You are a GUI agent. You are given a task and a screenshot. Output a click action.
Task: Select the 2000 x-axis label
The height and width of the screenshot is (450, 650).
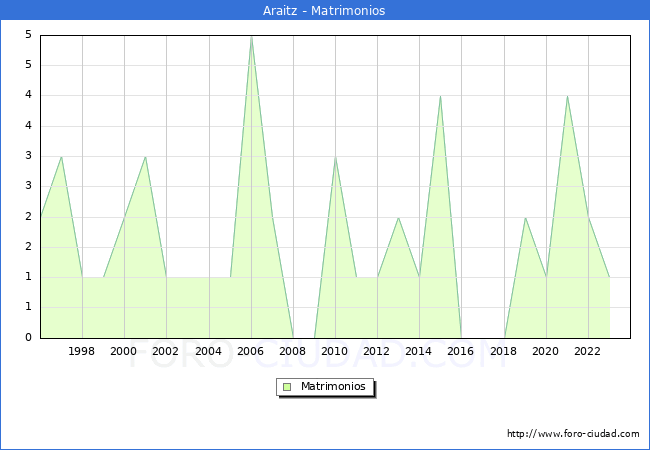pos(124,351)
